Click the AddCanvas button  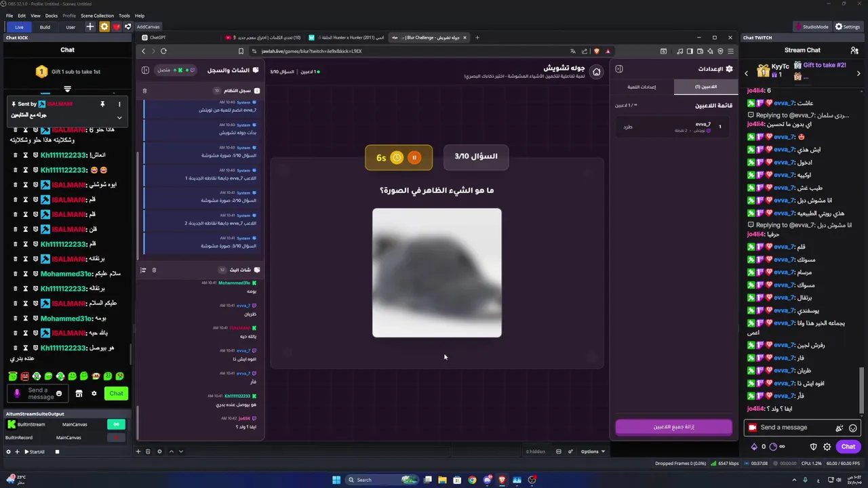coord(148,27)
